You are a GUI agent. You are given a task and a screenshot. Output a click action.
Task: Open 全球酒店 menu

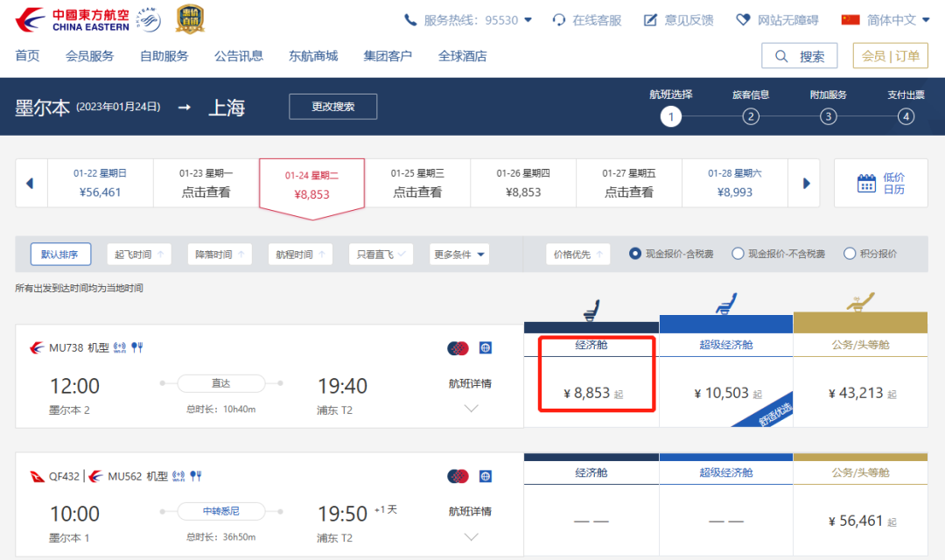coord(462,56)
